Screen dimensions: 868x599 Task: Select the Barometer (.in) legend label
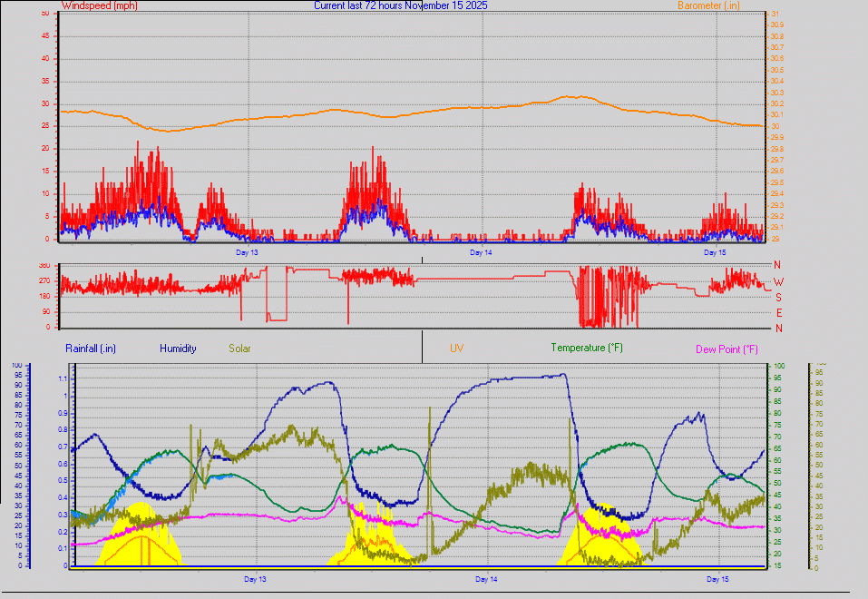click(709, 5)
